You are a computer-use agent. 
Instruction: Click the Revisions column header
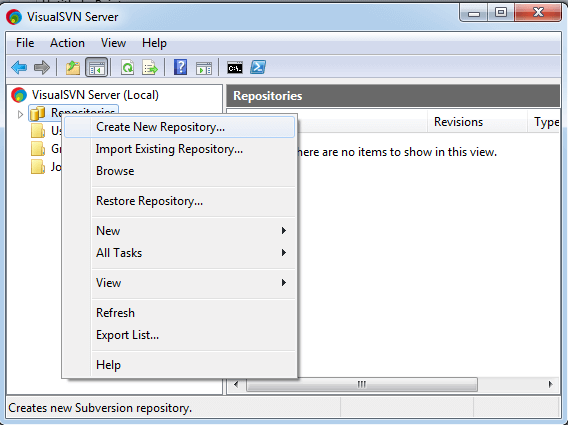(x=477, y=122)
